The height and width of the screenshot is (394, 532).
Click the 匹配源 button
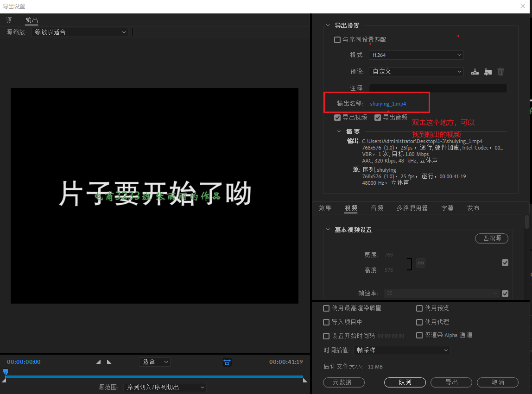tap(492, 238)
